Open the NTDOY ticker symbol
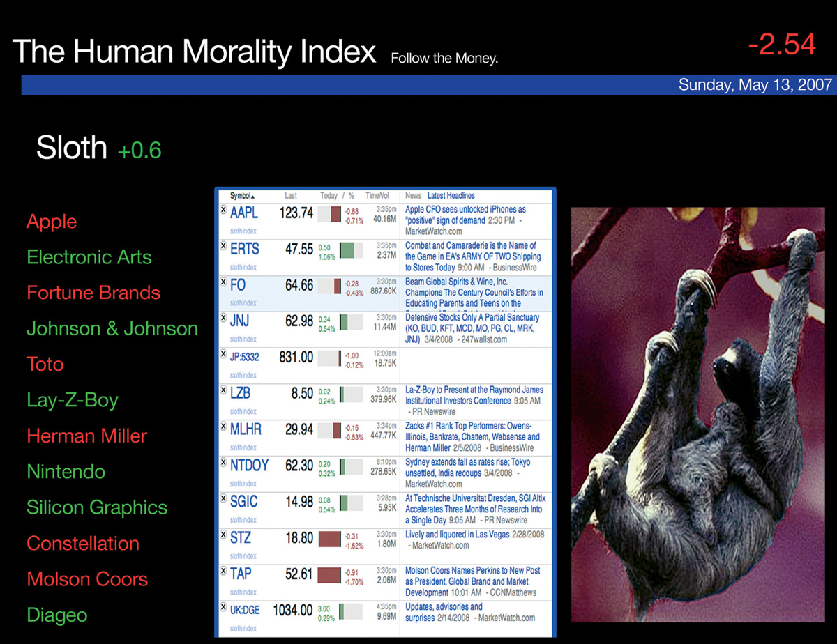The image size is (837, 644). click(x=249, y=466)
